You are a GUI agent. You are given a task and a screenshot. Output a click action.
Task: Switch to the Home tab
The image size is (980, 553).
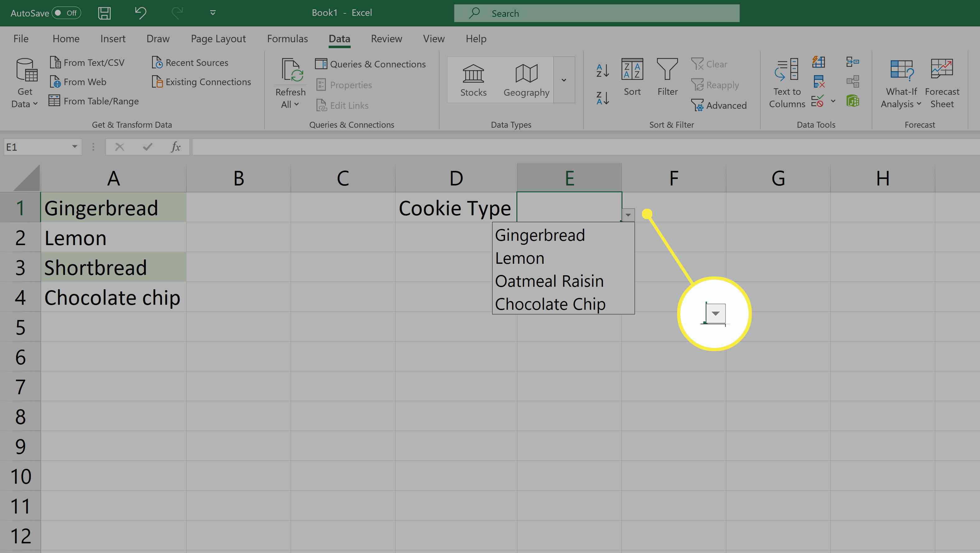coord(66,39)
